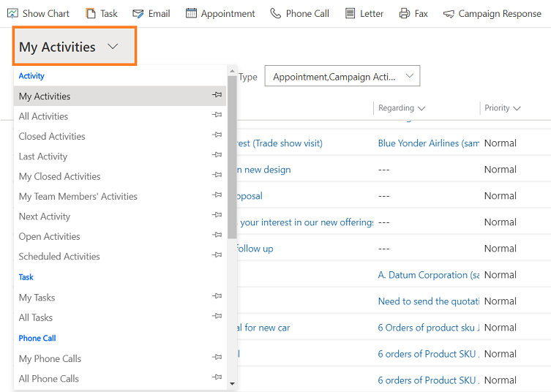Image resolution: width=551 pixels, height=392 pixels.
Task: Select My Team Members' Activities view
Action: [120, 196]
